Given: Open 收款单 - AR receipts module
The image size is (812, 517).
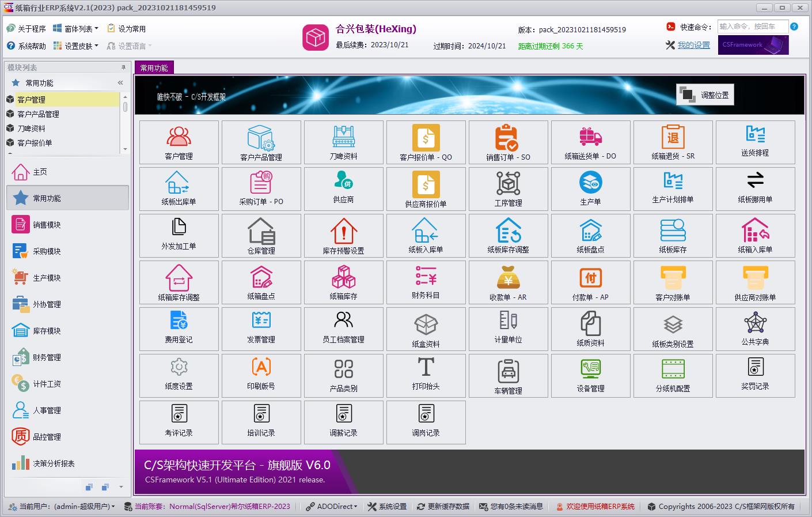Looking at the screenshot, I should (x=508, y=282).
